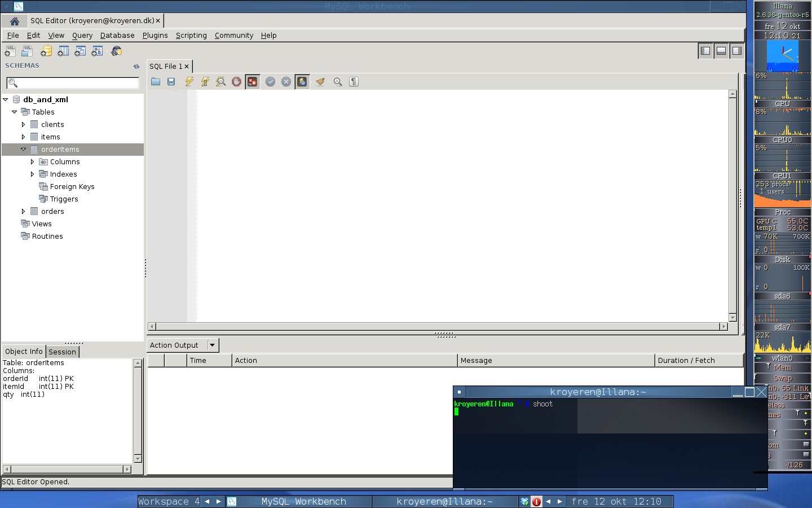Image resolution: width=812 pixels, height=508 pixels.
Task: Switch to the terminal in the taskbar
Action: point(444,501)
